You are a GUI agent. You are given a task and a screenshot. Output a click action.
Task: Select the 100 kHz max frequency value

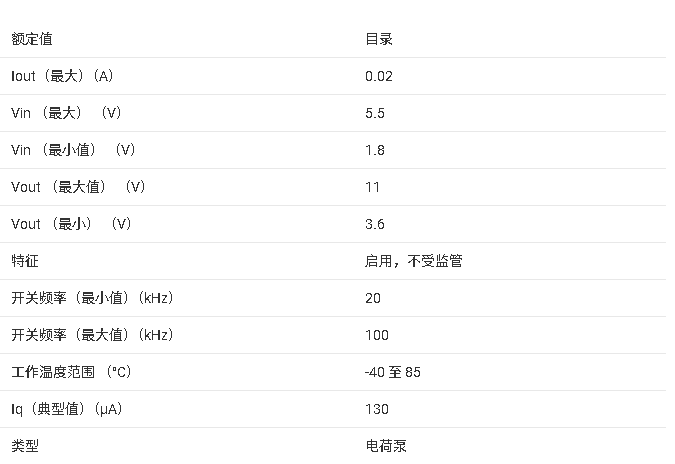click(377, 335)
